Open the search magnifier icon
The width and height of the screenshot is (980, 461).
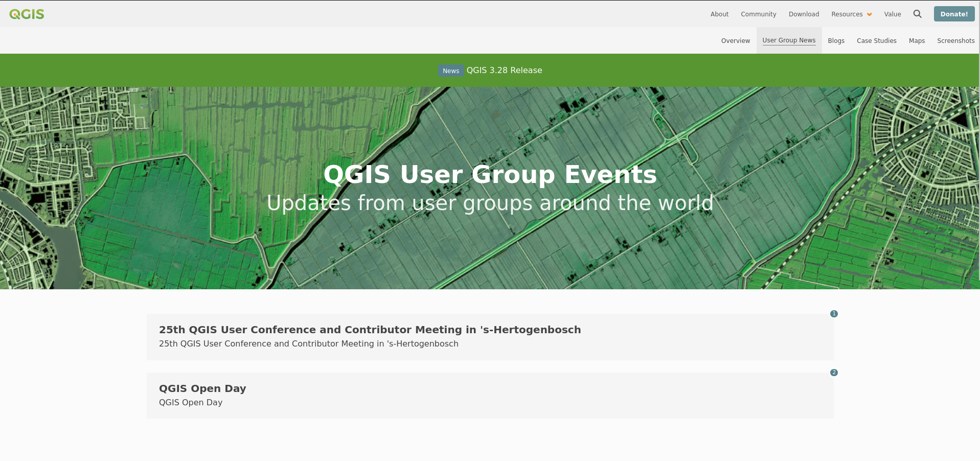917,14
